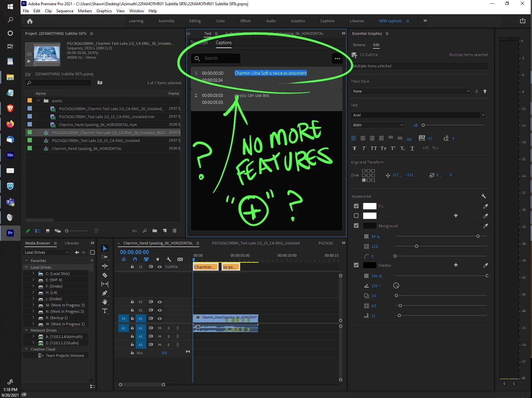Show hidden workspaces overflow chevron
The height and width of the screenshot is (398, 532).
tap(425, 21)
